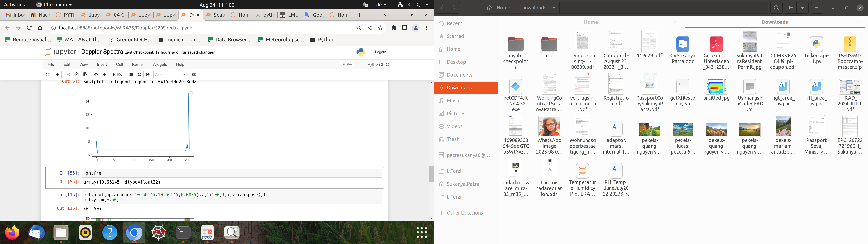The image size is (868, 244).
Task: Save the notebook with the floppy icon
Action: [x=47, y=75]
